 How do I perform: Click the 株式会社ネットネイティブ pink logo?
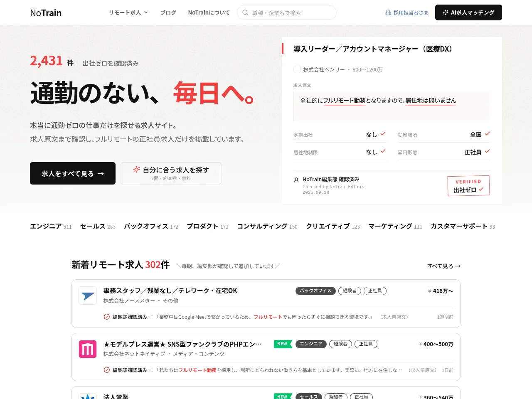[88, 349]
